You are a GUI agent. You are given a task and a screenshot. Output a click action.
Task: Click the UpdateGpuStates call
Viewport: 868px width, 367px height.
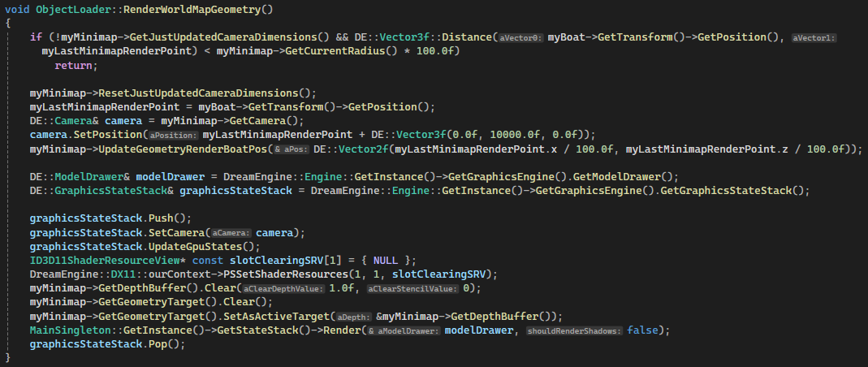click(x=194, y=246)
